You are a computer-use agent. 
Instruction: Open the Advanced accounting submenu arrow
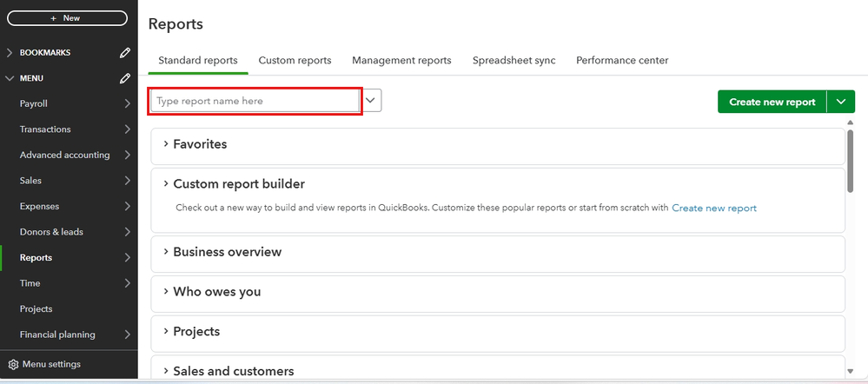(127, 156)
